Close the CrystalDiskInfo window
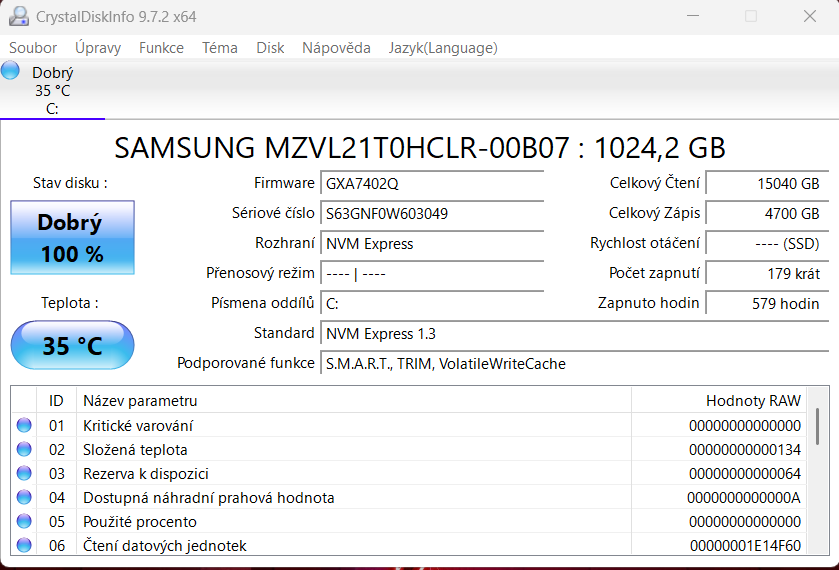Screen dimensions: 839x570 coord(810,16)
